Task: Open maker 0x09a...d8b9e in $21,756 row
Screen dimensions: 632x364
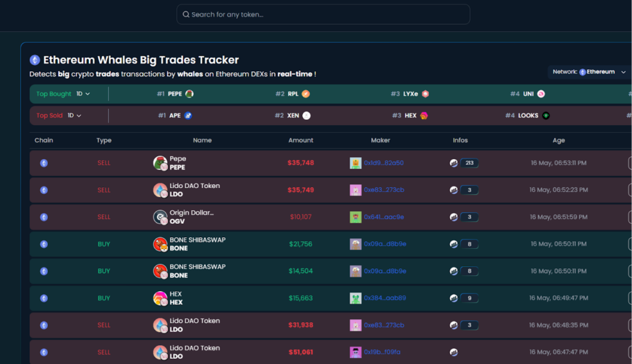Action: (x=385, y=244)
